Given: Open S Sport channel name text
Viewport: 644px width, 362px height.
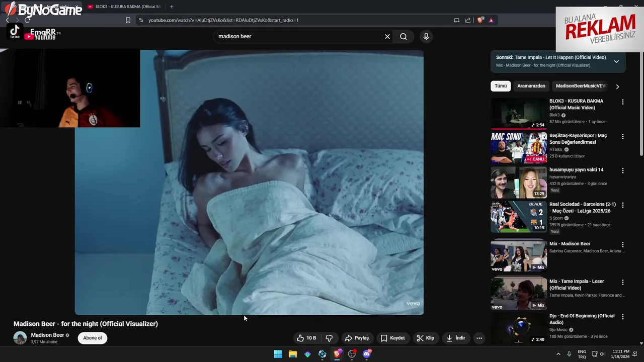Looking at the screenshot, I should click(556, 218).
